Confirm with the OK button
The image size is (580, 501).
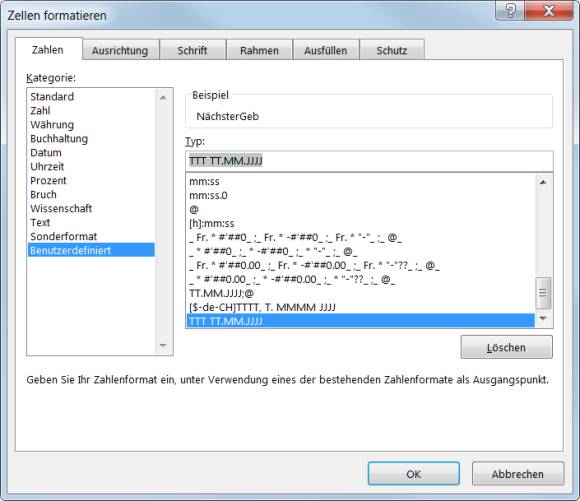(414, 474)
